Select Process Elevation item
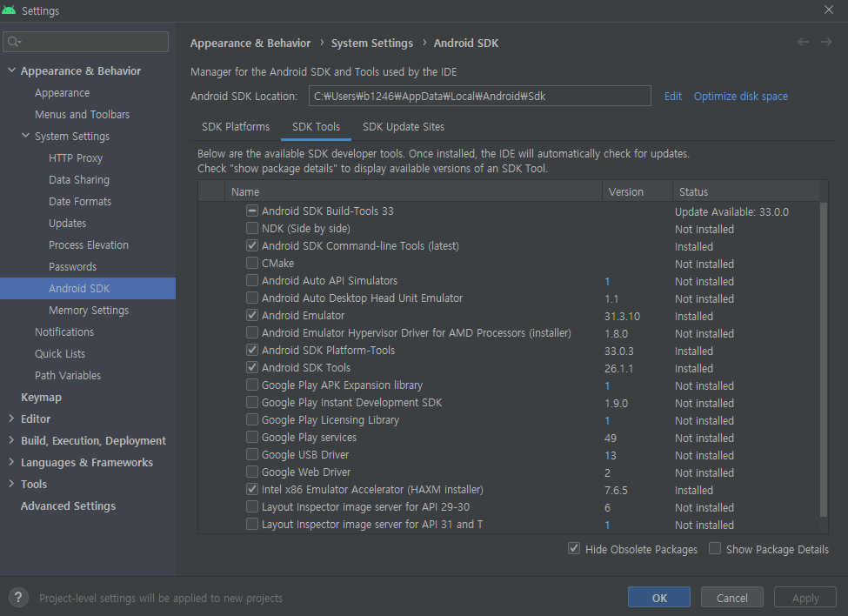Image resolution: width=848 pixels, height=616 pixels. coord(89,244)
